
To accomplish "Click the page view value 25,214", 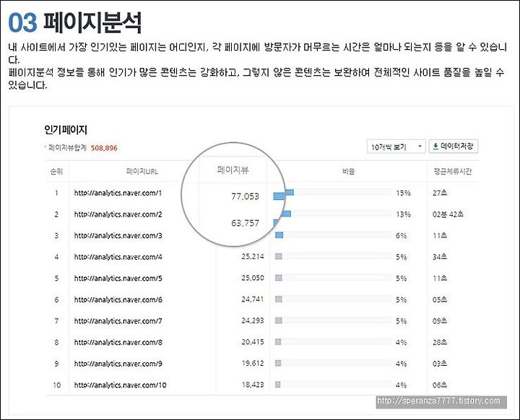I will point(253,256).
